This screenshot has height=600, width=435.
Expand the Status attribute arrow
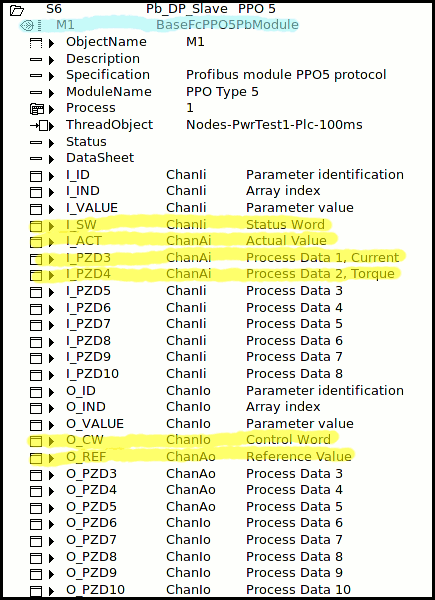(x=52, y=143)
